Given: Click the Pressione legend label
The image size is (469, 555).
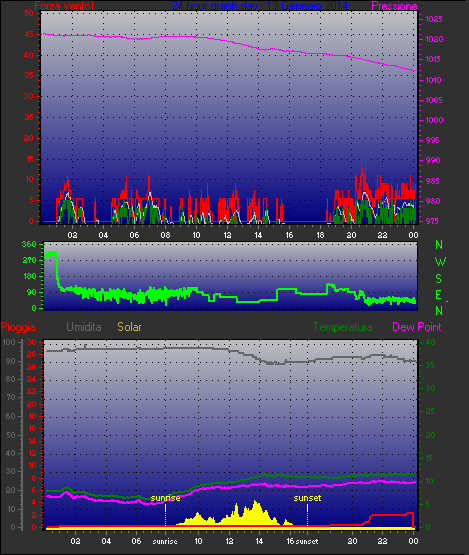Looking at the screenshot, I should pos(394,6).
